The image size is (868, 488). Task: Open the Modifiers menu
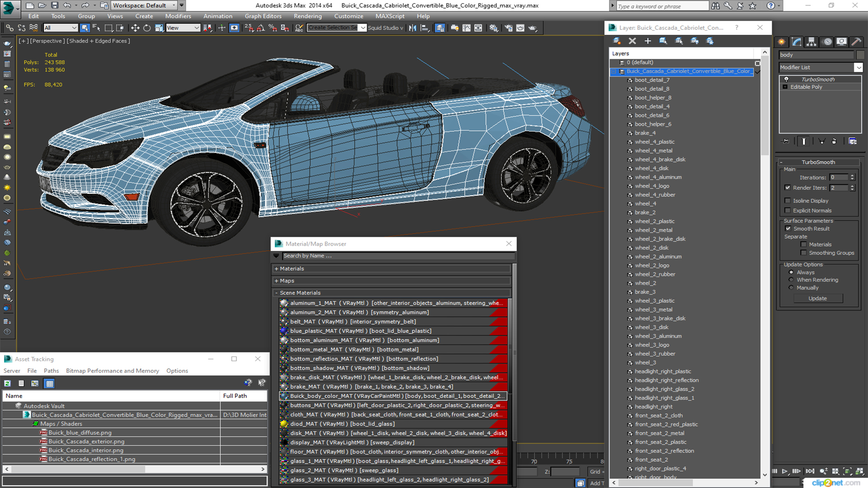click(x=178, y=16)
